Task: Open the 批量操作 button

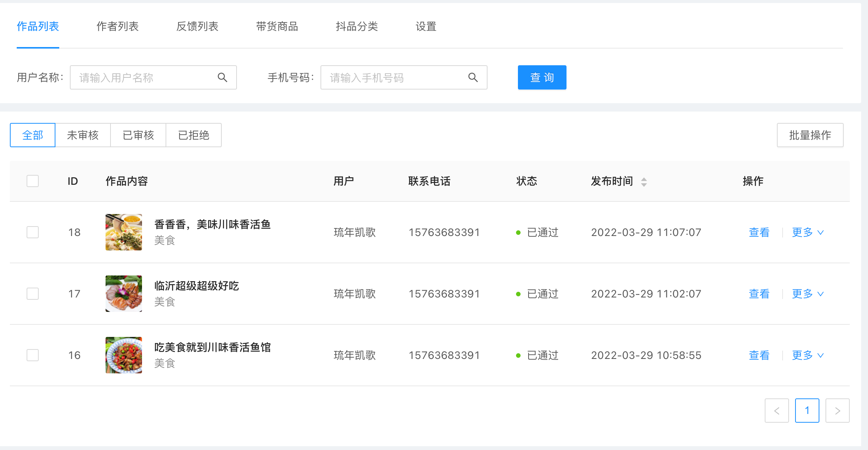Action: [x=810, y=135]
